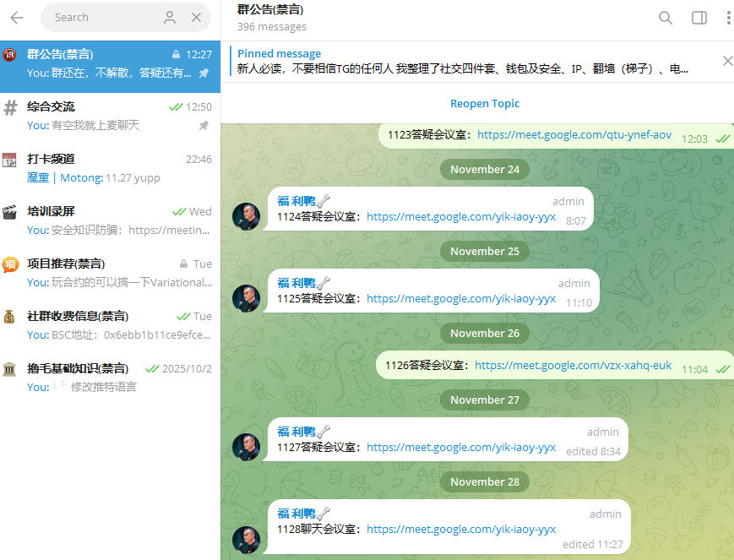Click avatar beside the 1125 message

[247, 299]
